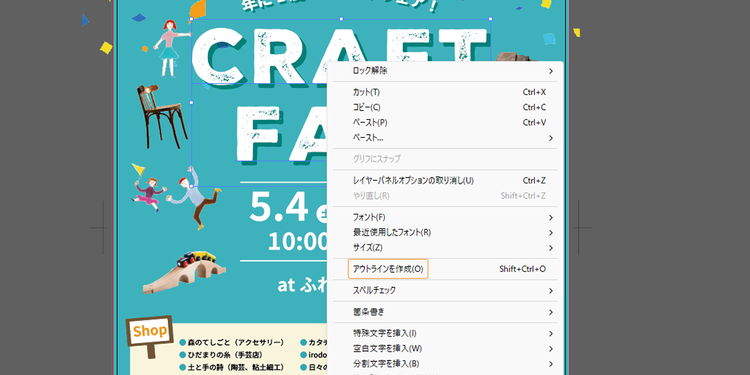This screenshot has width=750, height=375.
Task: Expand the 空白文字を挿入(W) submenu
Action: (445, 348)
